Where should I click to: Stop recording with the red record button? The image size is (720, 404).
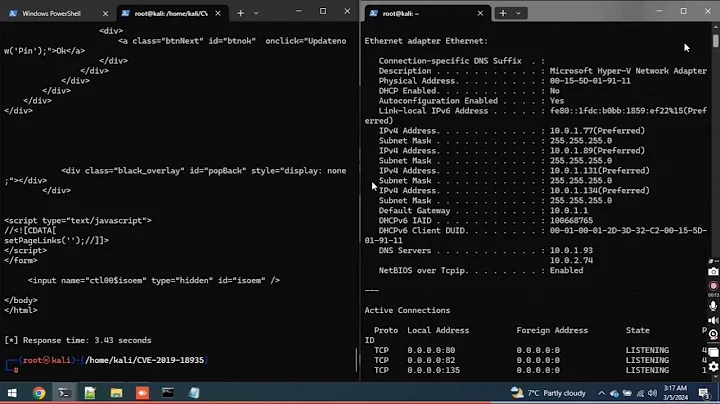click(713, 286)
